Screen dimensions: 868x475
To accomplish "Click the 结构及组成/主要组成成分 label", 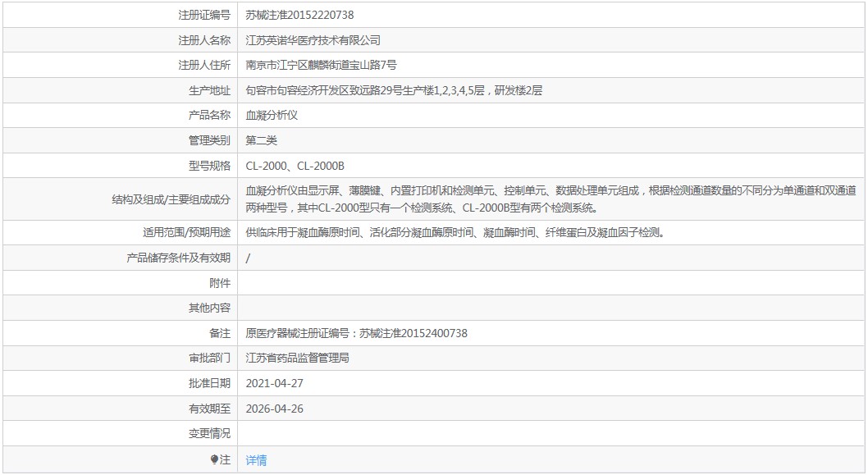I will click(x=171, y=200).
